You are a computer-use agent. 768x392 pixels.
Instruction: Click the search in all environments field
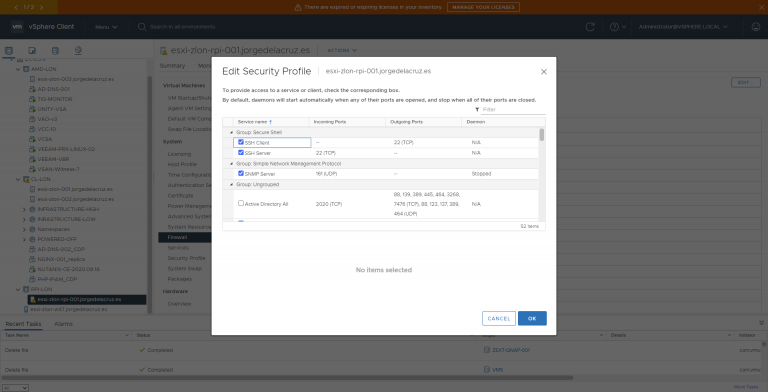tap(183, 27)
